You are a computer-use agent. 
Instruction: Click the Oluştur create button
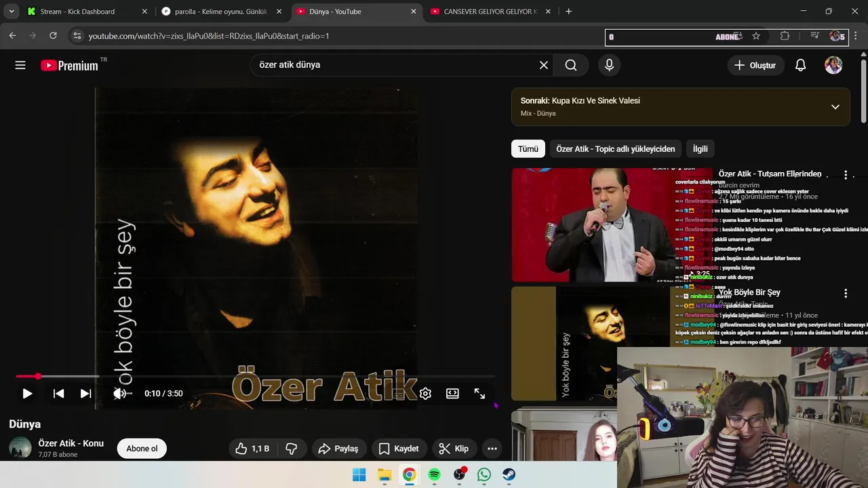coord(755,65)
